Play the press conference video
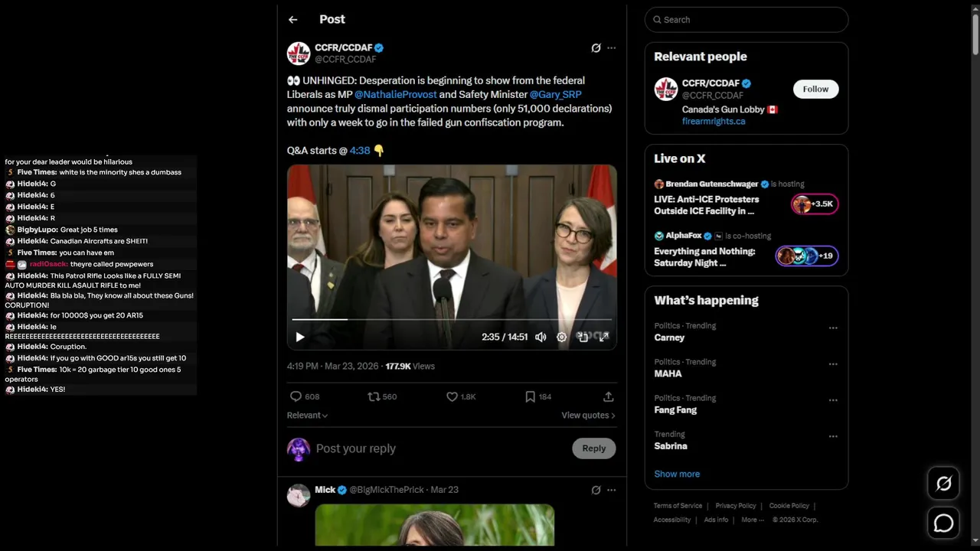 (x=300, y=337)
